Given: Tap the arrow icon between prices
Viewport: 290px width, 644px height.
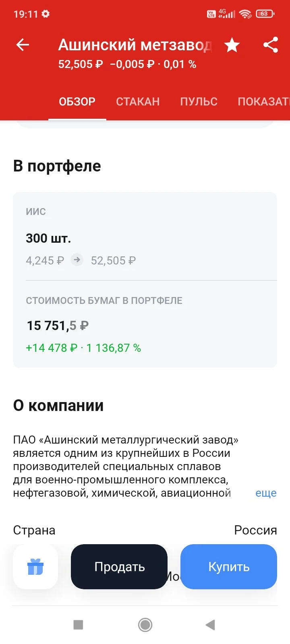Looking at the screenshot, I should click(77, 260).
